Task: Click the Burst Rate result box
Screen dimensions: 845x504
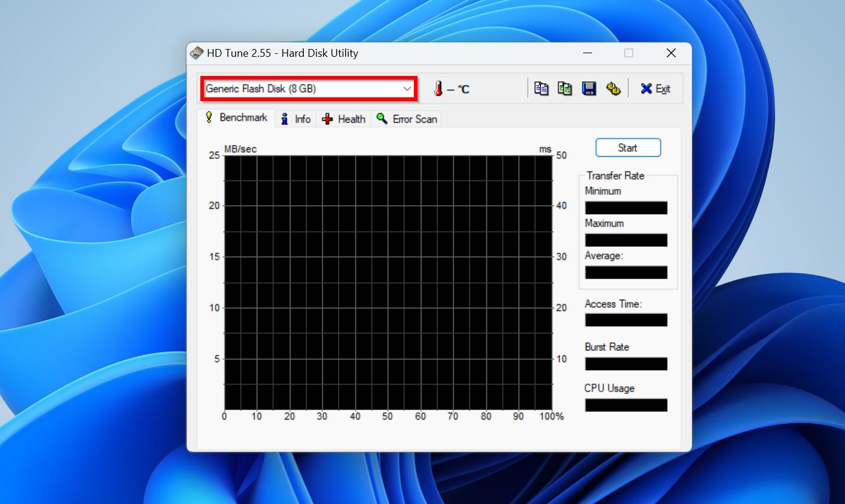Action: tap(626, 364)
